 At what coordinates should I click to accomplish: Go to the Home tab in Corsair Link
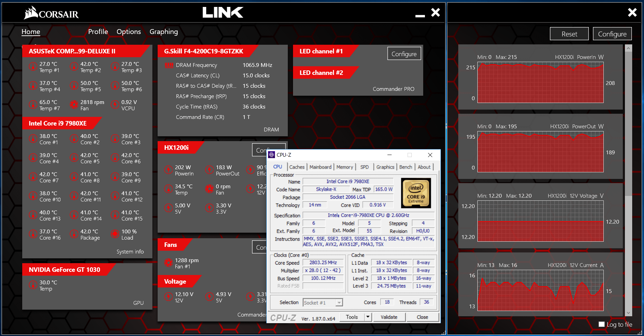click(x=31, y=32)
